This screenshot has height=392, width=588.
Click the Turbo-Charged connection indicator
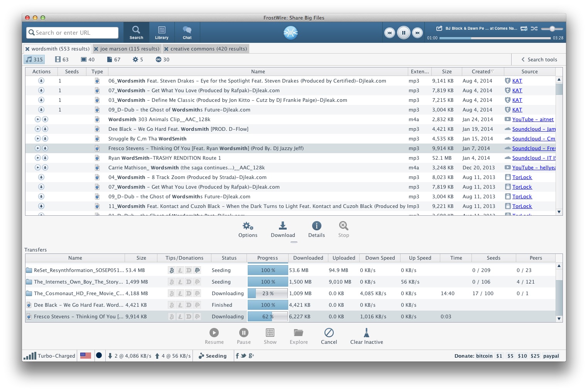(x=49, y=356)
